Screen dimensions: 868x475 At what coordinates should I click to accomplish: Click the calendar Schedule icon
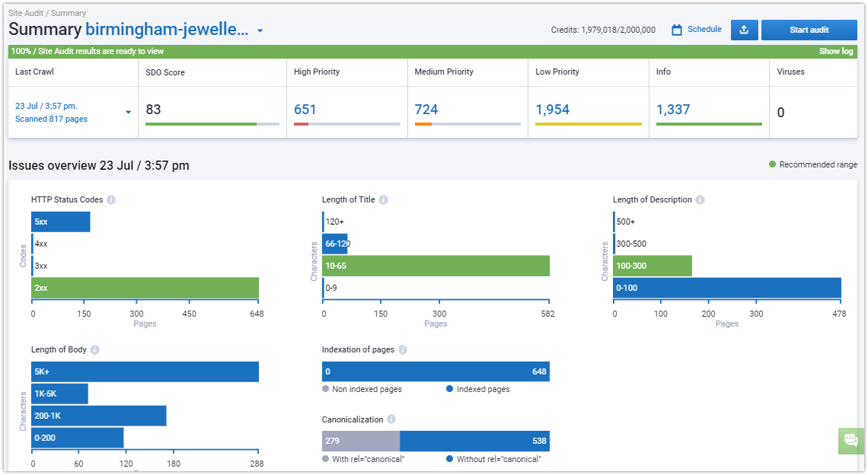coord(677,30)
